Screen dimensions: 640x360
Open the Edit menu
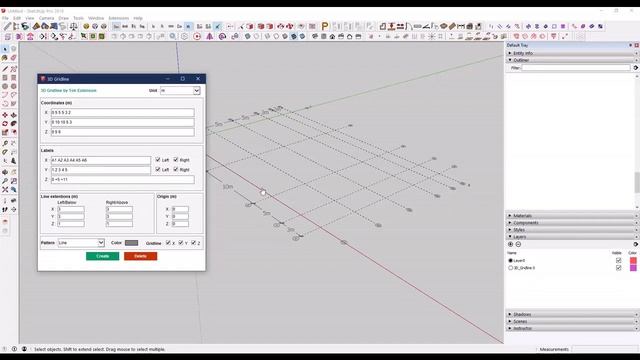tap(17, 18)
